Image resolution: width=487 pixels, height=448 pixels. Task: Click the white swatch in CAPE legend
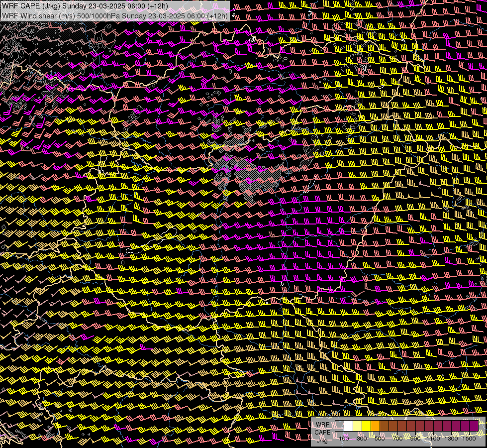(x=349, y=426)
